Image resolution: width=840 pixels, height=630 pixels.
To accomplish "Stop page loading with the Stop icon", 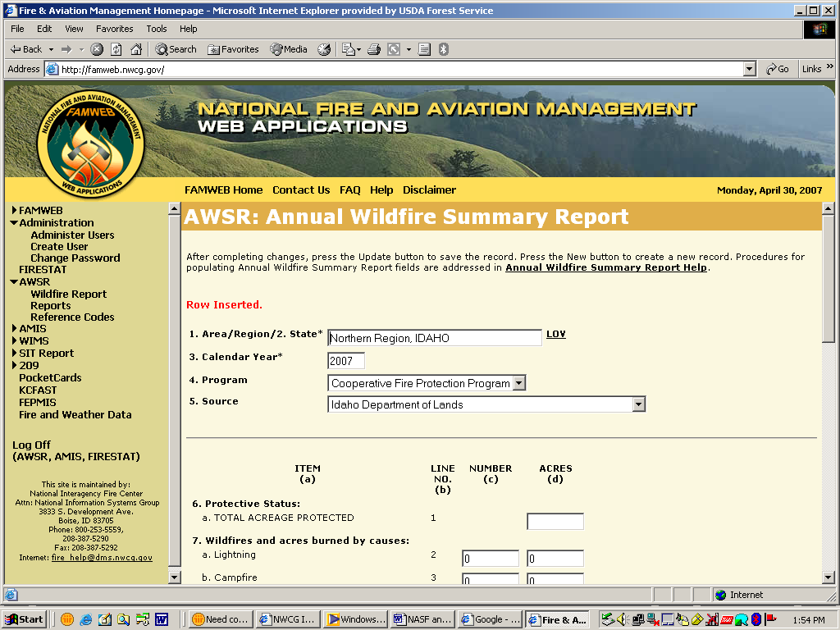I will 97,49.
